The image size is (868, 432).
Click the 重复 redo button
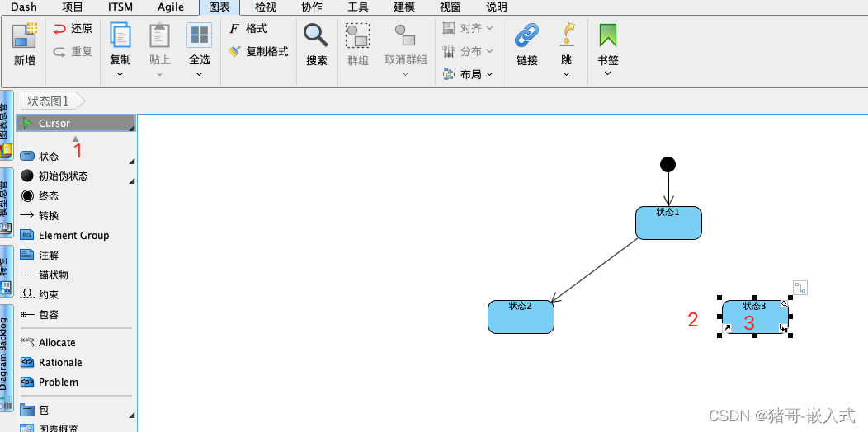73,52
